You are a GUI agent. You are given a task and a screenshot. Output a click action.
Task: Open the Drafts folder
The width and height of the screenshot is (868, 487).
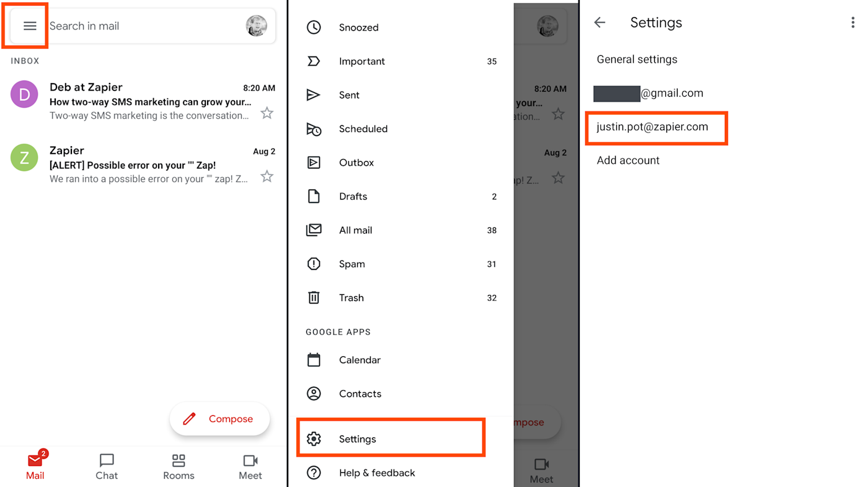click(401, 196)
